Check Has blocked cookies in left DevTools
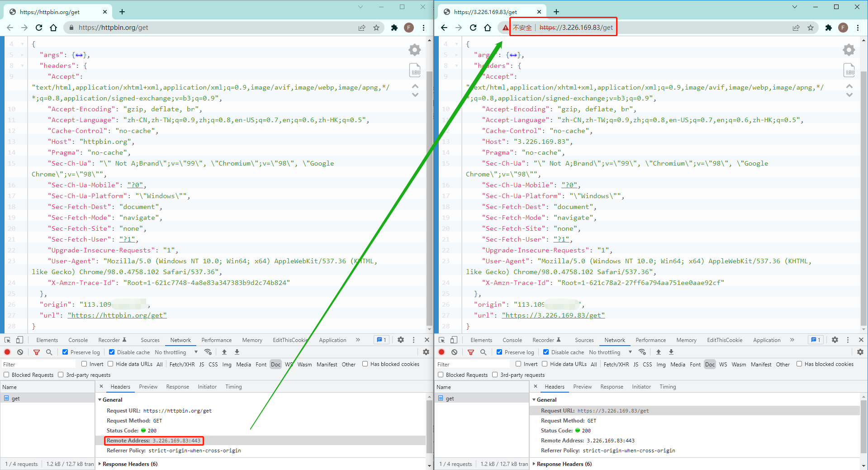 pos(365,364)
